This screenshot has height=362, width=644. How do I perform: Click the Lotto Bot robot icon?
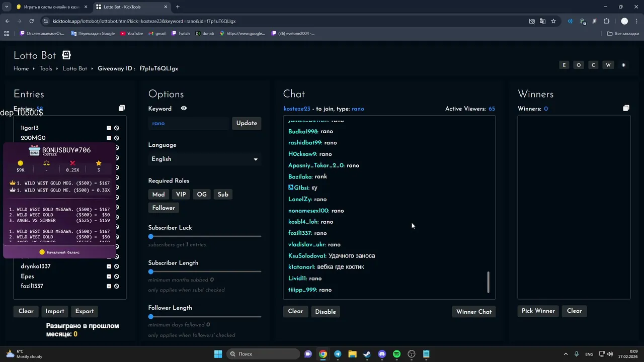pos(66,55)
